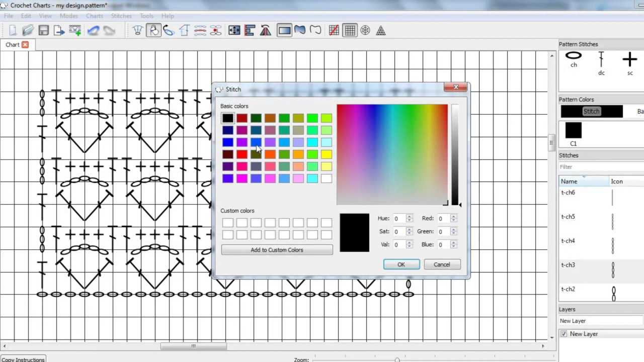The height and width of the screenshot is (362, 644).
Task: Click the chain loops with red dot icon
Action: (x=216, y=31)
